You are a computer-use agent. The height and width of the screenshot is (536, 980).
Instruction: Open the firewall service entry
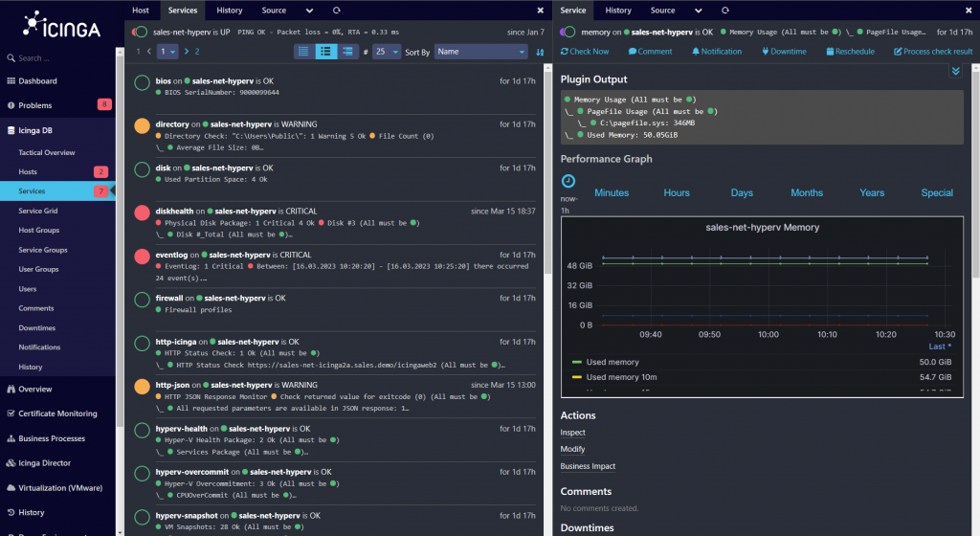point(334,309)
